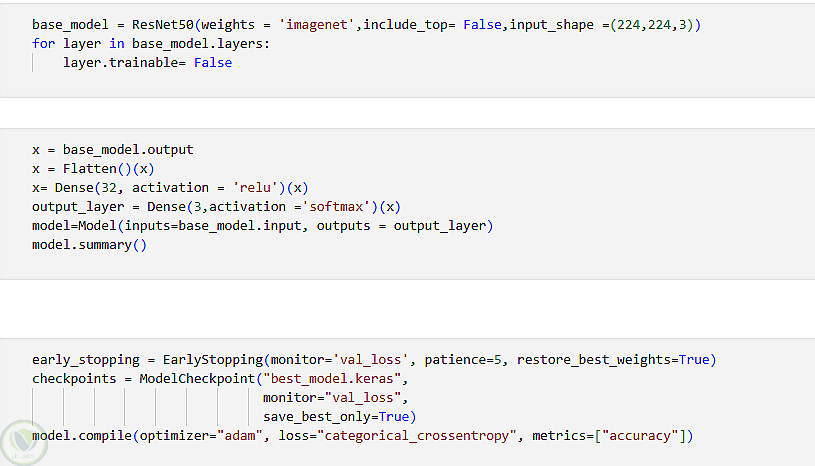Click the save_best_only=True argument
The image size is (815, 466).
336,417
